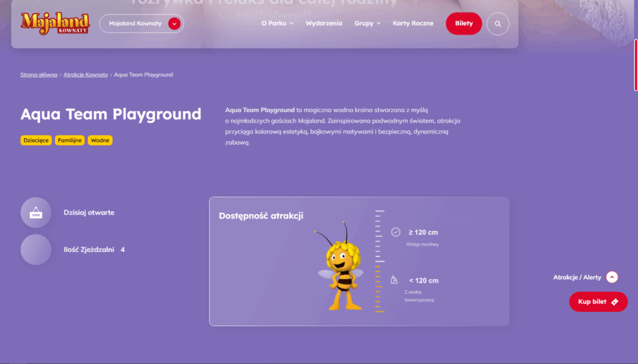Follow the Strona główna breadcrumb link
The width and height of the screenshot is (638, 364).
click(39, 75)
